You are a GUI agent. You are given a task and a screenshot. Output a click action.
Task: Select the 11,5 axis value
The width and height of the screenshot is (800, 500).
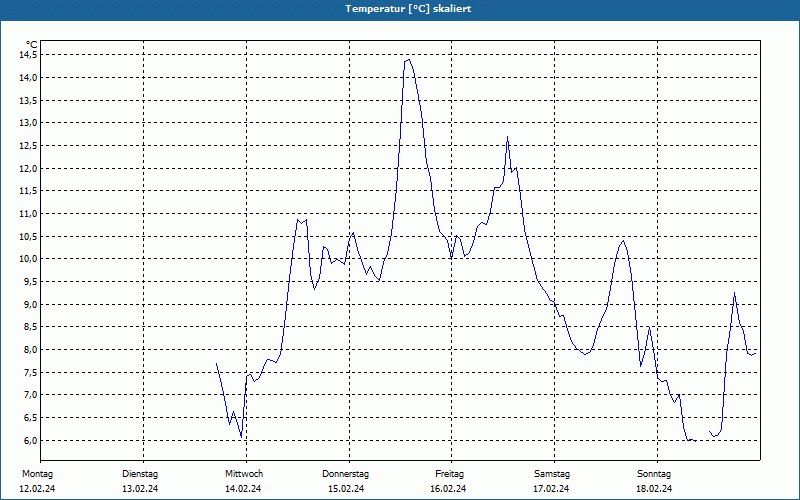click(x=28, y=191)
